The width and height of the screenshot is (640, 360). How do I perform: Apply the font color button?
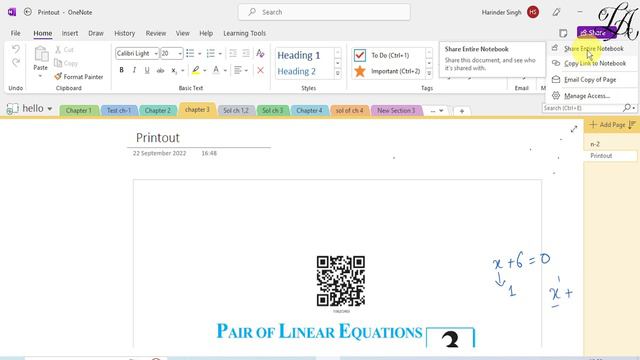coord(216,70)
